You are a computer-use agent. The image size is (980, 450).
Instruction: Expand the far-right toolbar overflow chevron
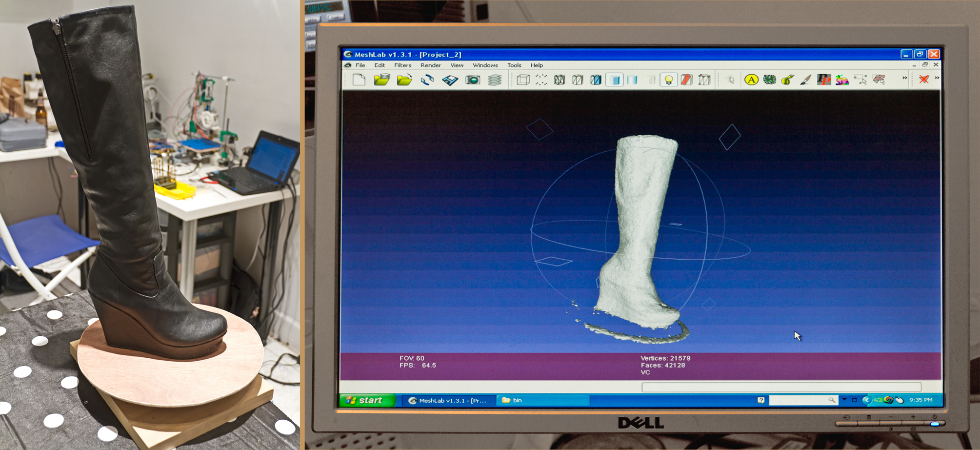(937, 78)
